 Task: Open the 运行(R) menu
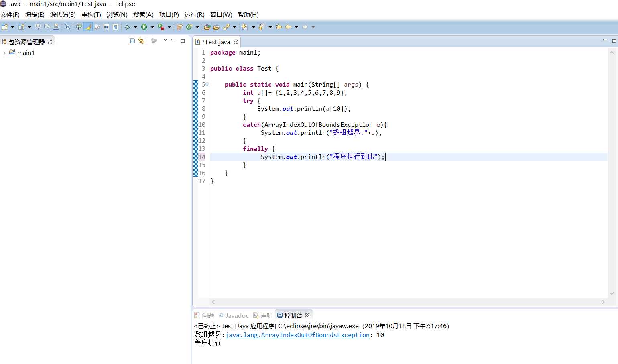pyautogui.click(x=194, y=15)
